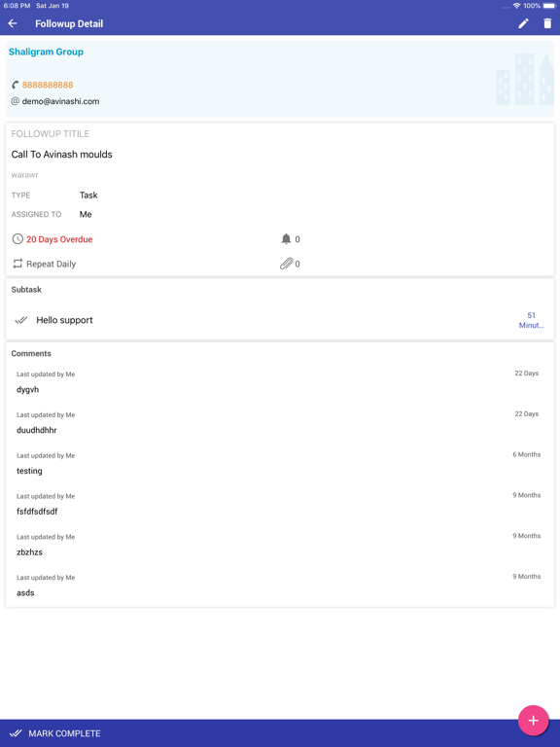Select the comment 'testing'
560x747 pixels.
click(x=29, y=471)
